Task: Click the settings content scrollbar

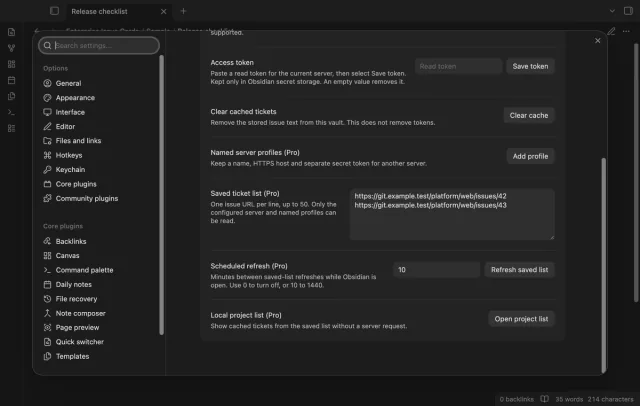Action: pyautogui.click(x=603, y=265)
